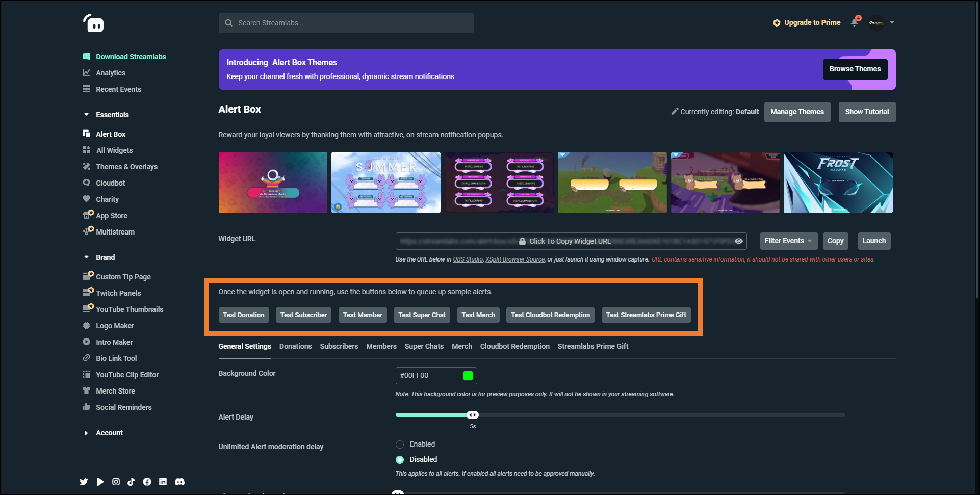
Task: Click the Instagram icon in footer
Action: pyautogui.click(x=116, y=482)
